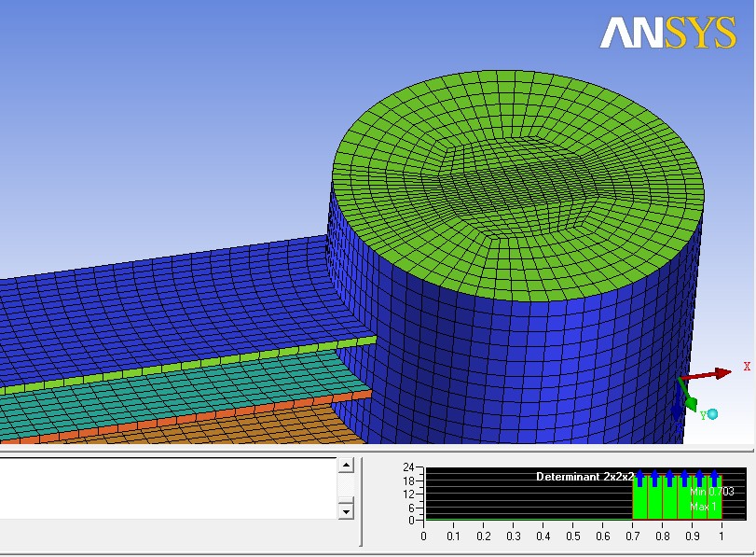
Task: Click the blue Z axis arrow
Action: pos(678,407)
